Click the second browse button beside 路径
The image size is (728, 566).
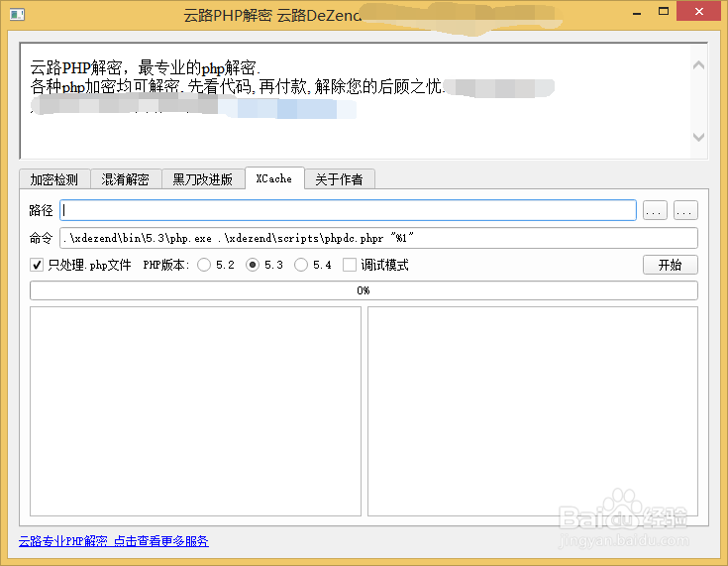[x=685, y=210]
